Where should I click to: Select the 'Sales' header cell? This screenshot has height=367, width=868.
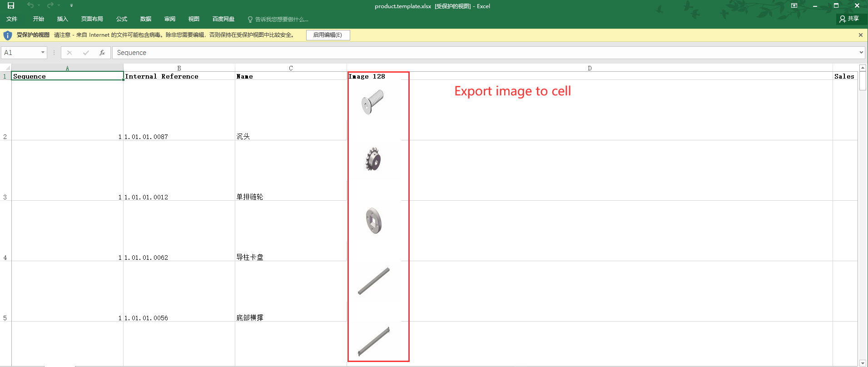tap(845, 76)
